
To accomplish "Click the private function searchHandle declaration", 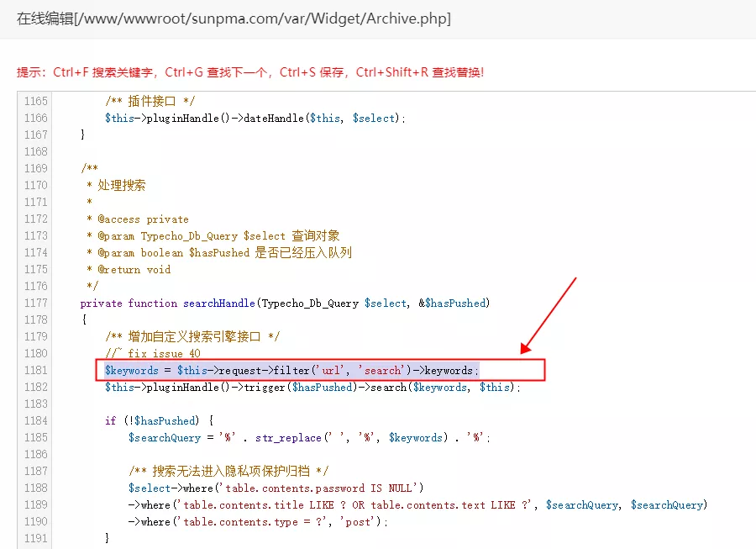I will tap(285, 304).
